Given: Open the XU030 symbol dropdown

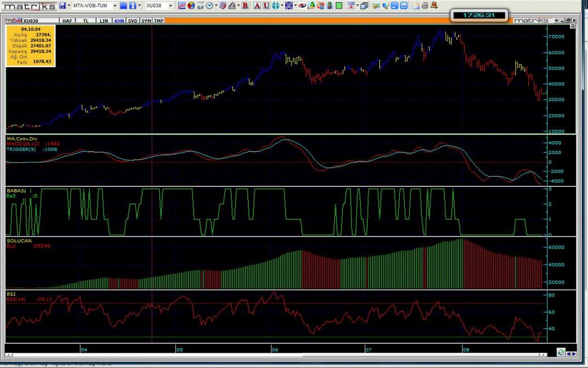Looking at the screenshot, I should (171, 5).
